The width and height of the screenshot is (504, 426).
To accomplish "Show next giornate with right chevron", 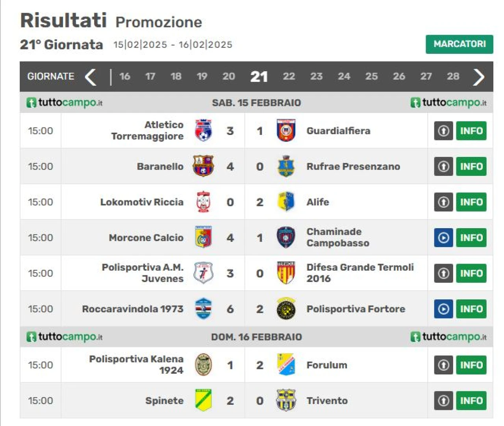I will [x=478, y=77].
